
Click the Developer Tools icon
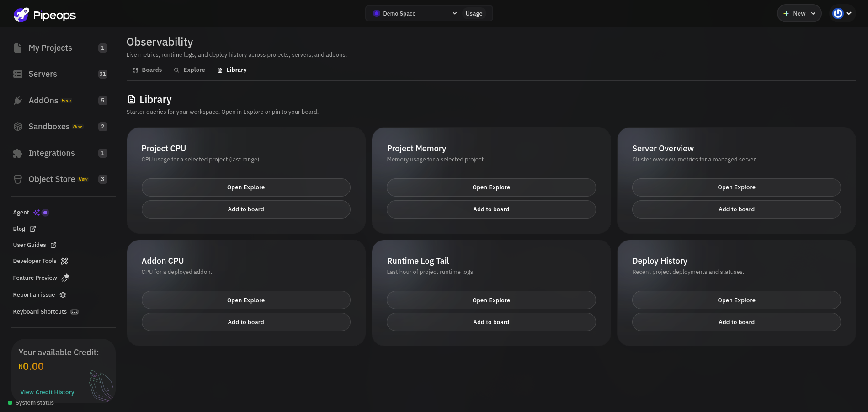click(64, 261)
